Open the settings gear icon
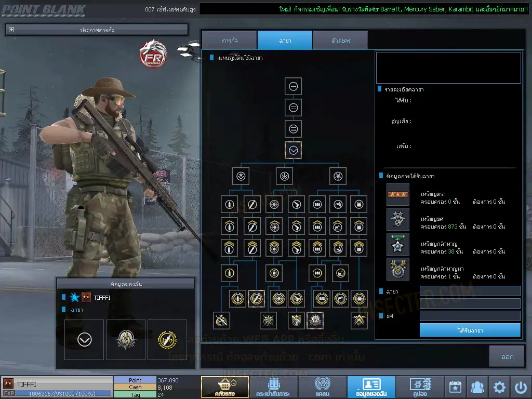 [x=499, y=387]
